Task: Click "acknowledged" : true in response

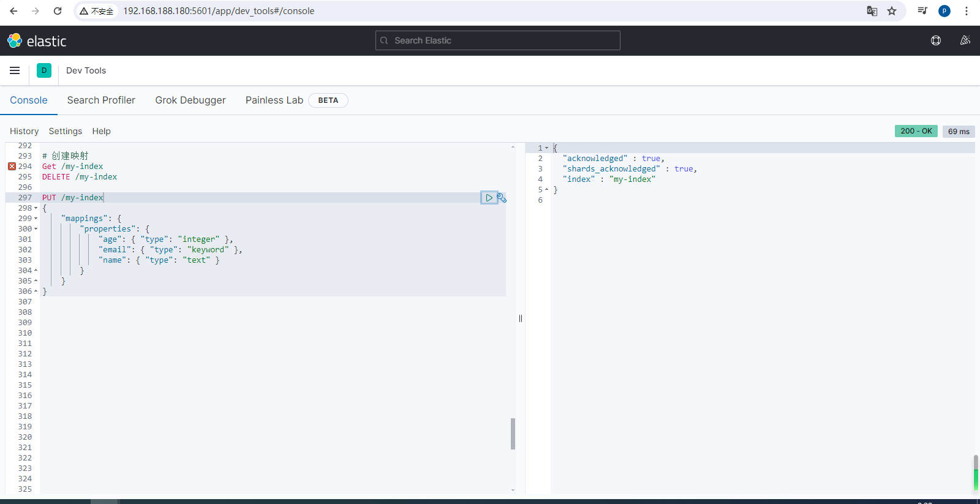Action: coord(613,159)
